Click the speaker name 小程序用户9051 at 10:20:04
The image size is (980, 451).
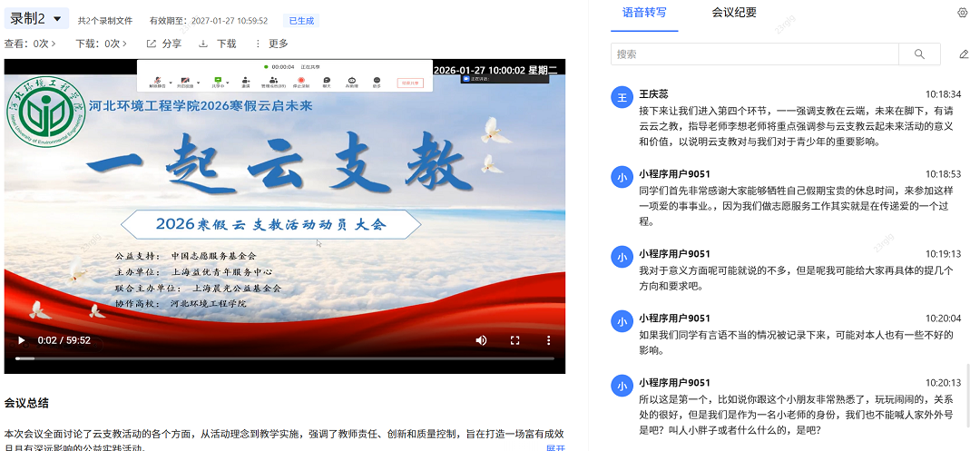pyautogui.click(x=674, y=319)
